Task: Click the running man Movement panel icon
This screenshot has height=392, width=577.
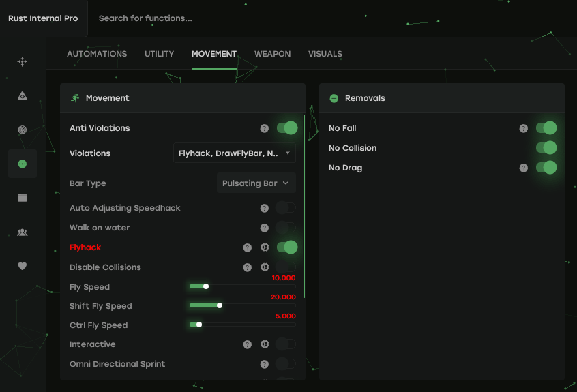Action: tap(75, 98)
